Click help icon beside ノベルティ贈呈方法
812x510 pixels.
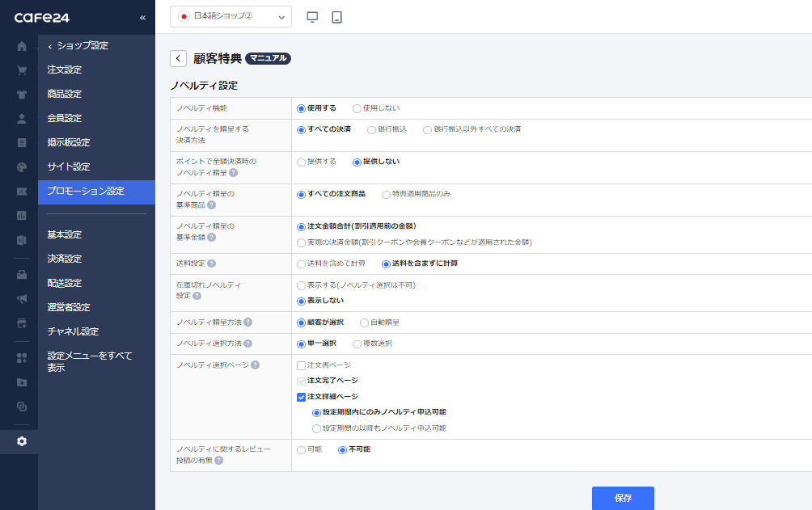[x=248, y=322]
